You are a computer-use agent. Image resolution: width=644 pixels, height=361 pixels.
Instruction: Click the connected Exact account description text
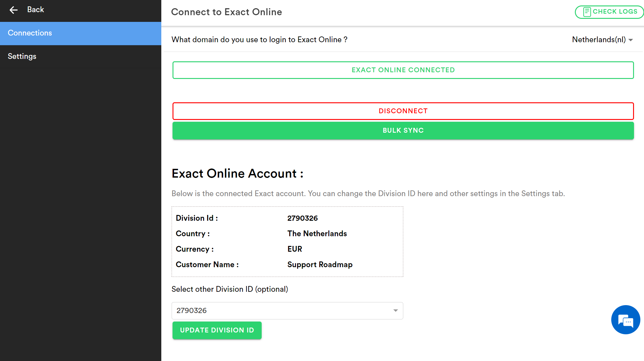coord(368,194)
